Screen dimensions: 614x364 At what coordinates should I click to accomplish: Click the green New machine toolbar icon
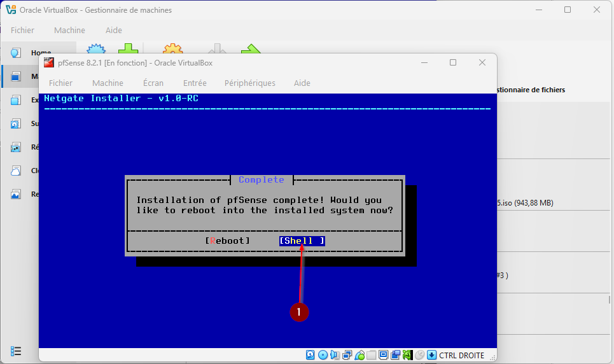click(x=129, y=51)
